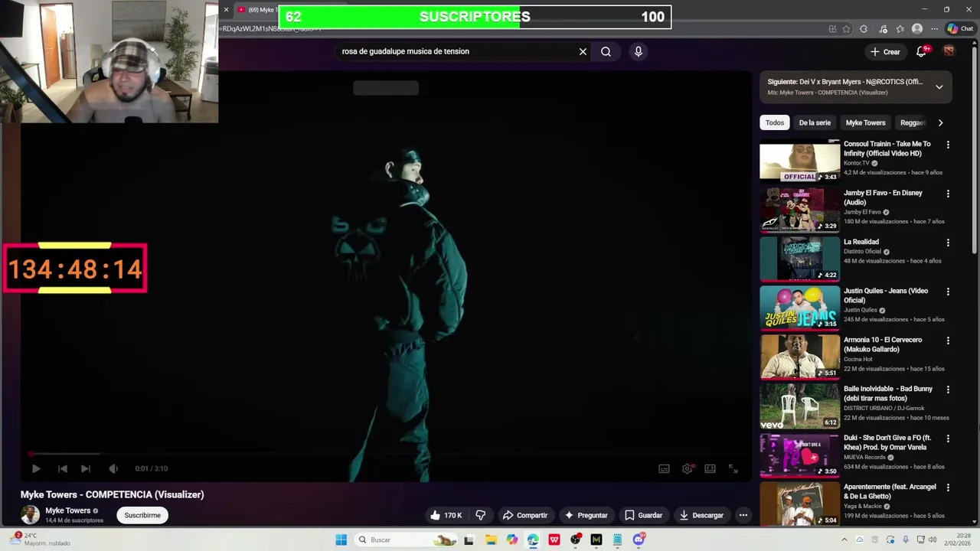Open the Crear menu
The width and height of the screenshot is (980, 551).
pos(885,51)
